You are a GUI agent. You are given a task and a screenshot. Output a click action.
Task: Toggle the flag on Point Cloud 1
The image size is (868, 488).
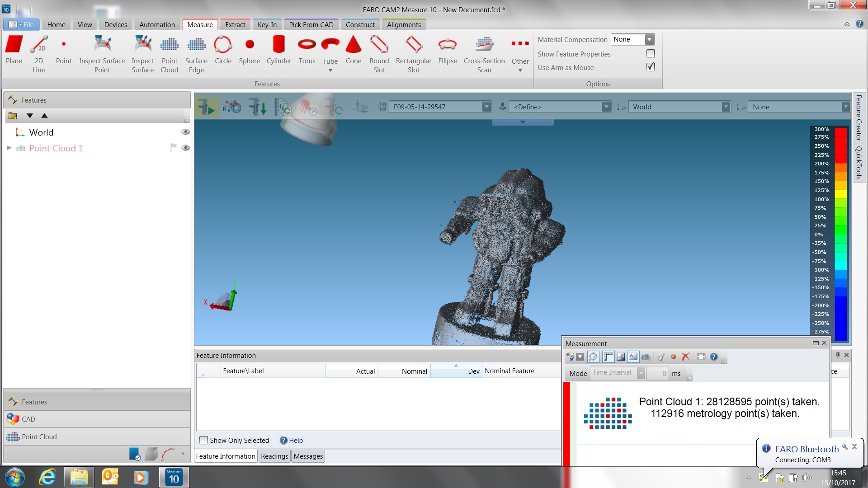point(173,148)
